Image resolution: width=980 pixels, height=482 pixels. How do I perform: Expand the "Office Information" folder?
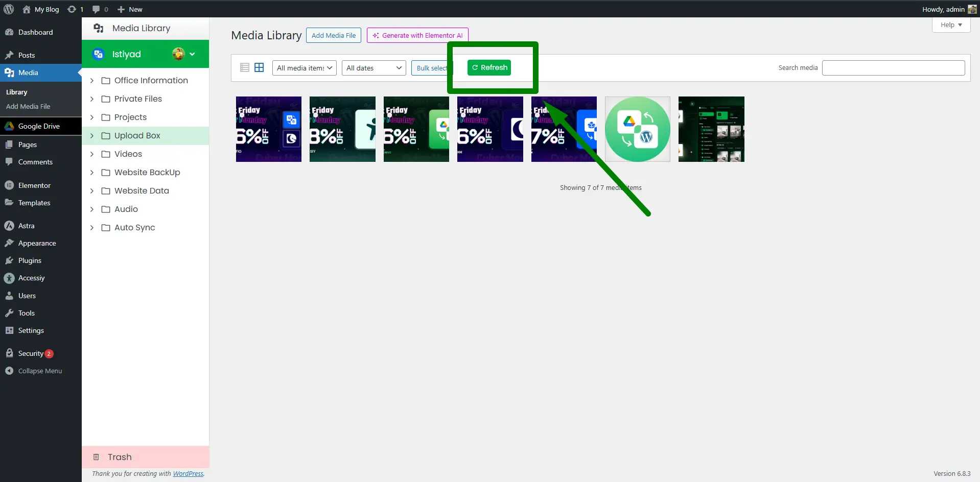(x=92, y=81)
